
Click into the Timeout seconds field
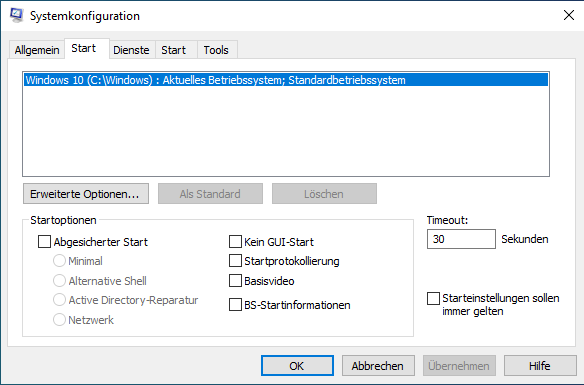tap(461, 239)
